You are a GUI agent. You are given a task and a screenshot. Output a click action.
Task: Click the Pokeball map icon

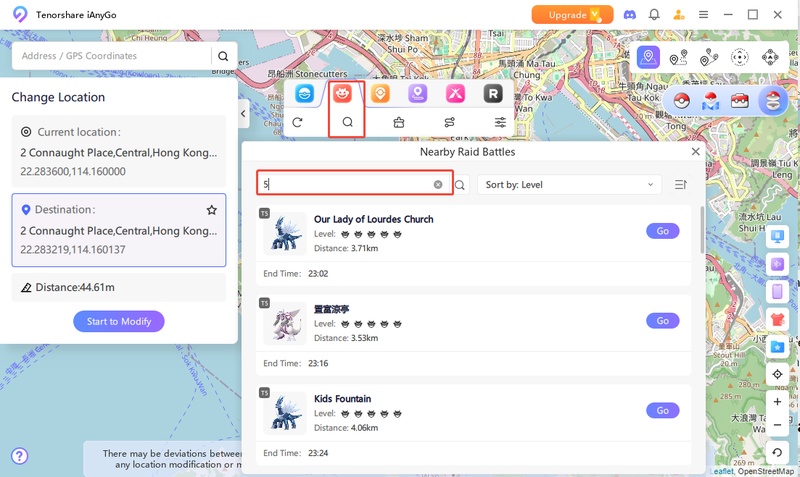(x=711, y=101)
